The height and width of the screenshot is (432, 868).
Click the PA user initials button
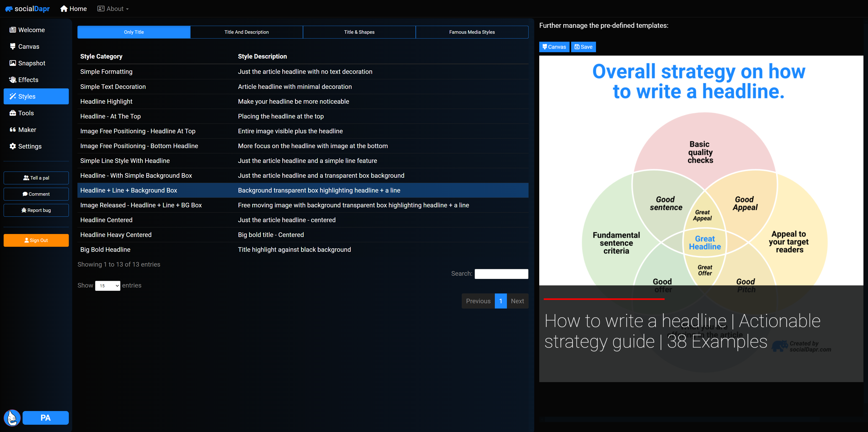(46, 418)
